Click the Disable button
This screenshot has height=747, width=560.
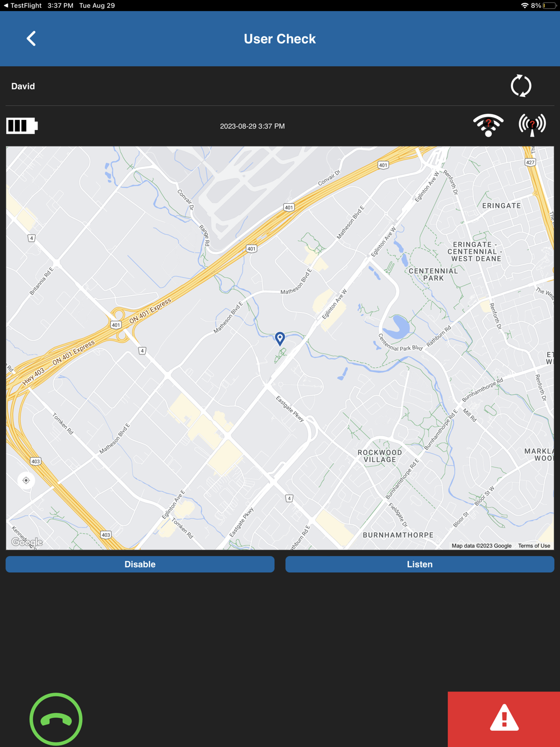click(x=140, y=564)
